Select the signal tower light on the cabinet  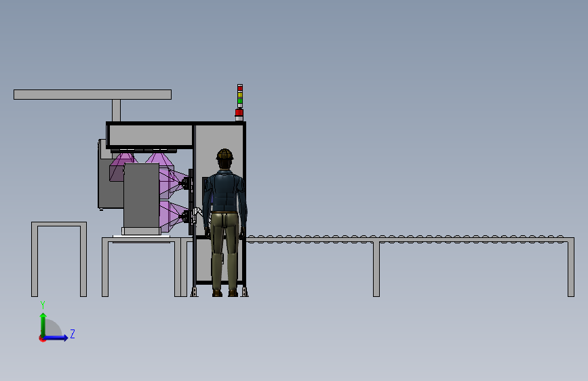coord(239,102)
